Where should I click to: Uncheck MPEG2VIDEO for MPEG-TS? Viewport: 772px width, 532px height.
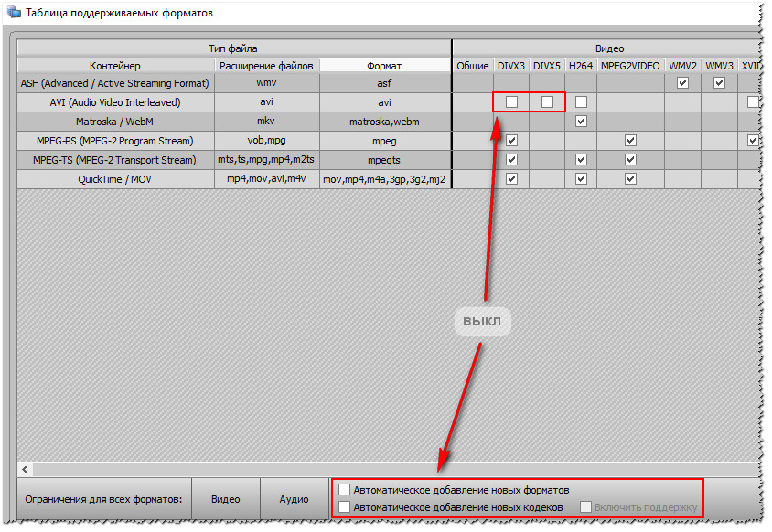[x=630, y=160]
